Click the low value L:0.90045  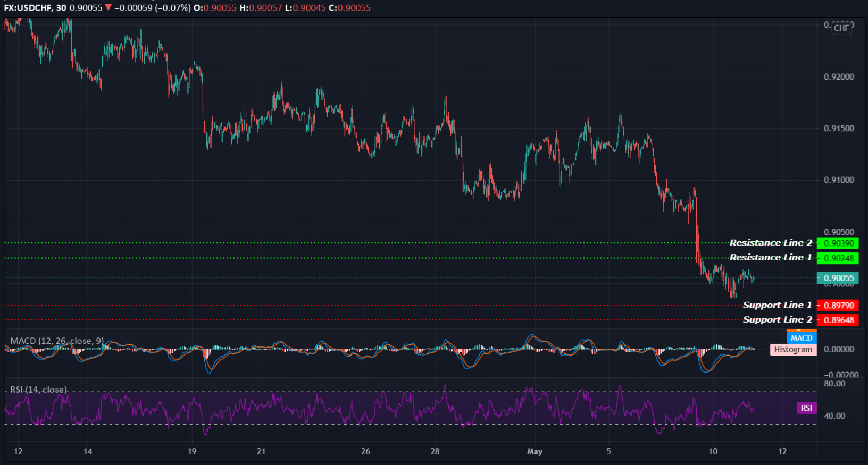305,8
